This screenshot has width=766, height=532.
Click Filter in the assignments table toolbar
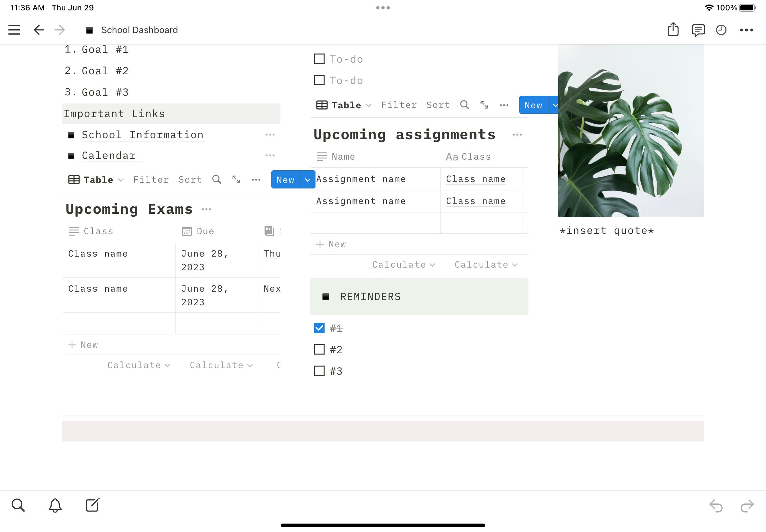click(x=399, y=105)
